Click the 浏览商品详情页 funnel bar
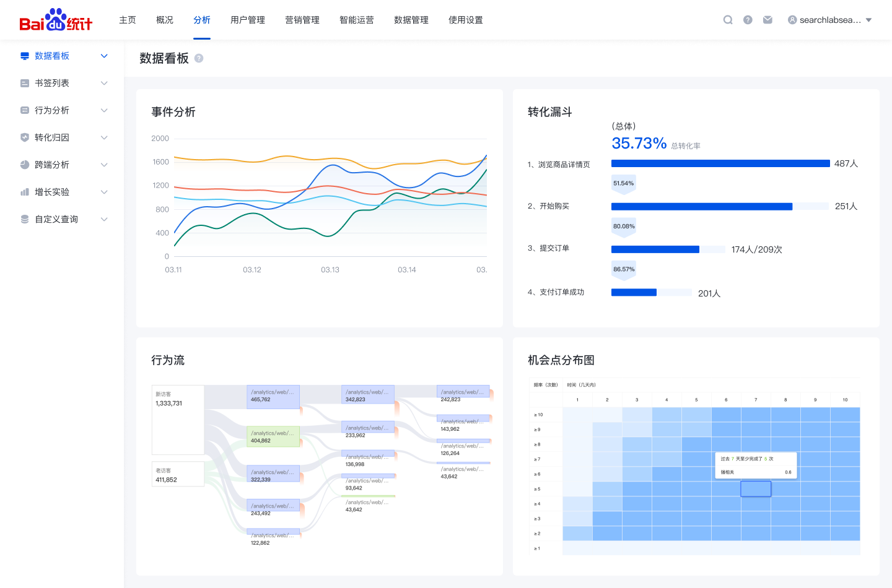 point(720,163)
